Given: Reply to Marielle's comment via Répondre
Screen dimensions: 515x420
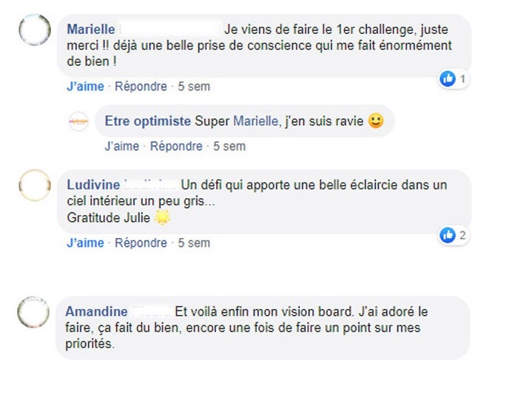Looking at the screenshot, I should (x=141, y=87).
